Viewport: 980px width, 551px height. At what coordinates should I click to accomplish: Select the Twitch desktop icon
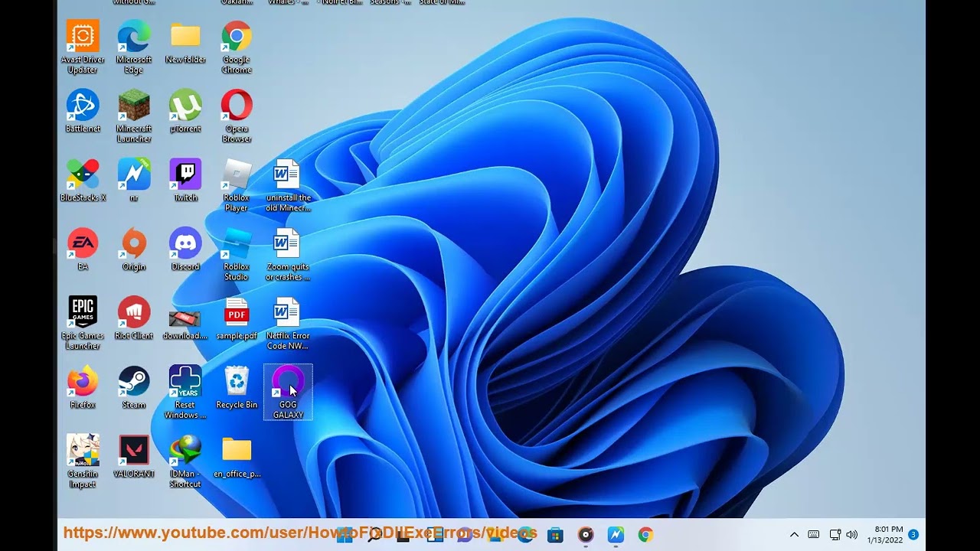click(x=185, y=181)
